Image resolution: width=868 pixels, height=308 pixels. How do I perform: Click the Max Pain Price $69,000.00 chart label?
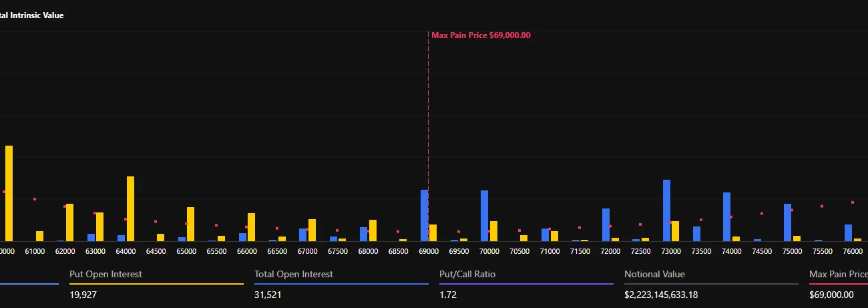pyautogui.click(x=481, y=35)
